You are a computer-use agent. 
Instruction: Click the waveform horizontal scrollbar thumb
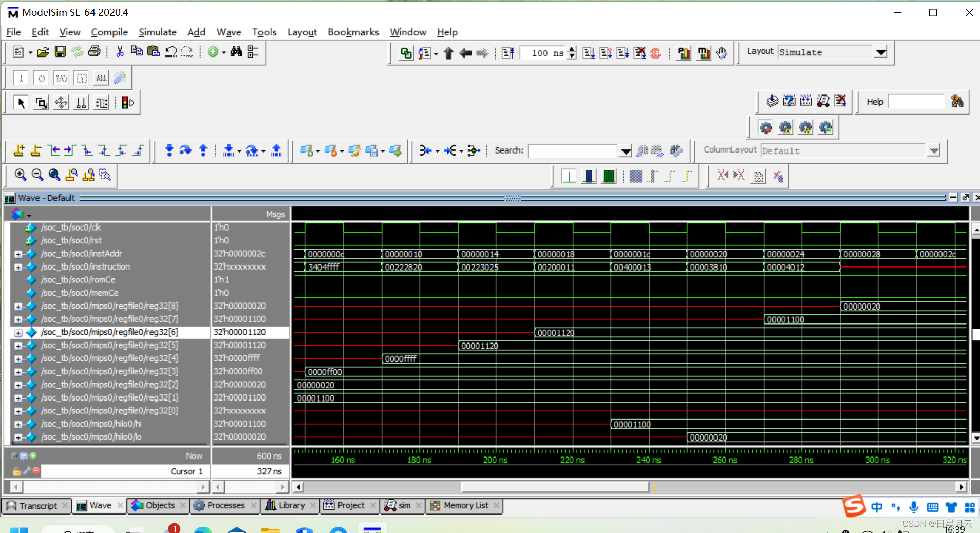pos(555,486)
